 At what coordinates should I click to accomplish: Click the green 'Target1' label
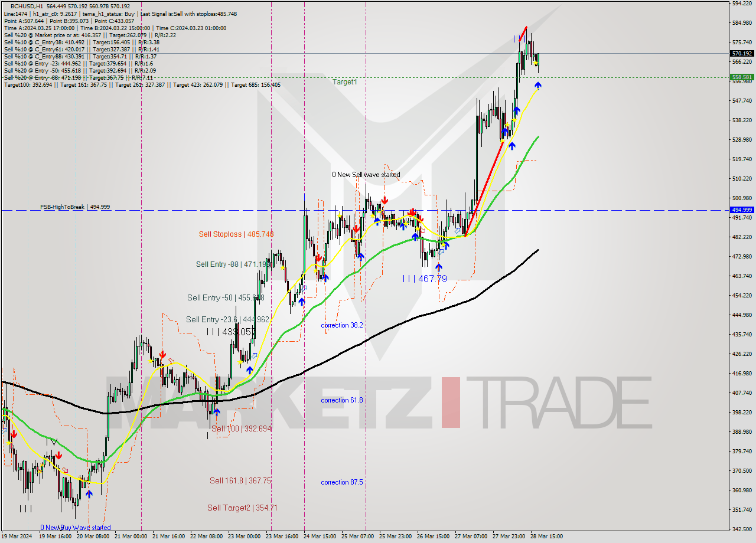click(x=344, y=82)
